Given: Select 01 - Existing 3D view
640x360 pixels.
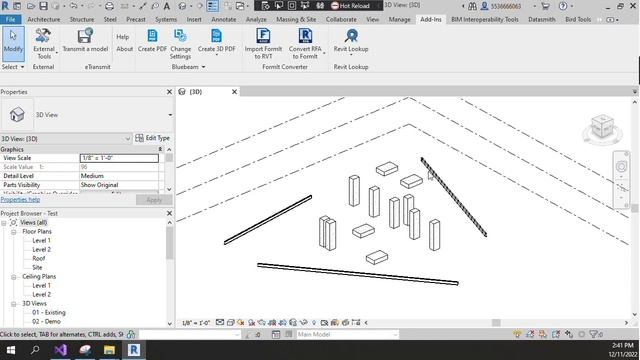Looking at the screenshot, I should pos(49,313).
